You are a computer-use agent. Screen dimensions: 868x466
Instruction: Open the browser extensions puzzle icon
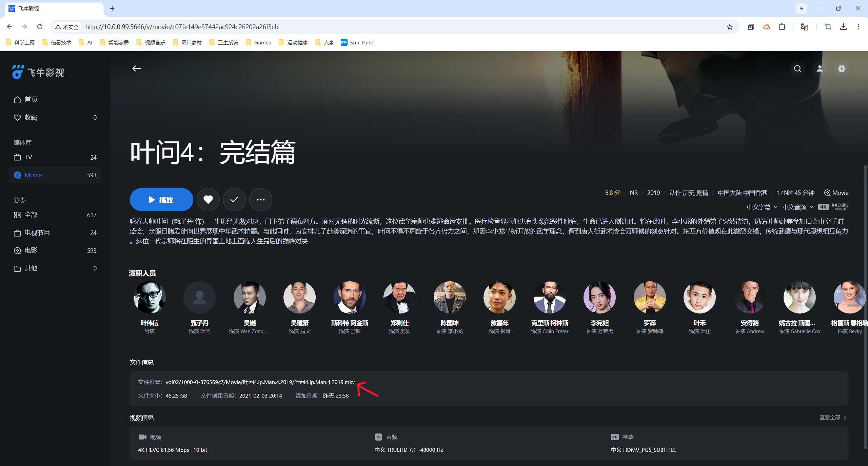click(x=782, y=27)
